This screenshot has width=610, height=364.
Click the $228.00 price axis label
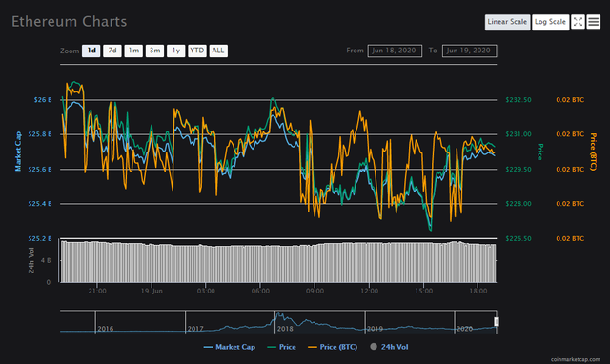point(518,204)
